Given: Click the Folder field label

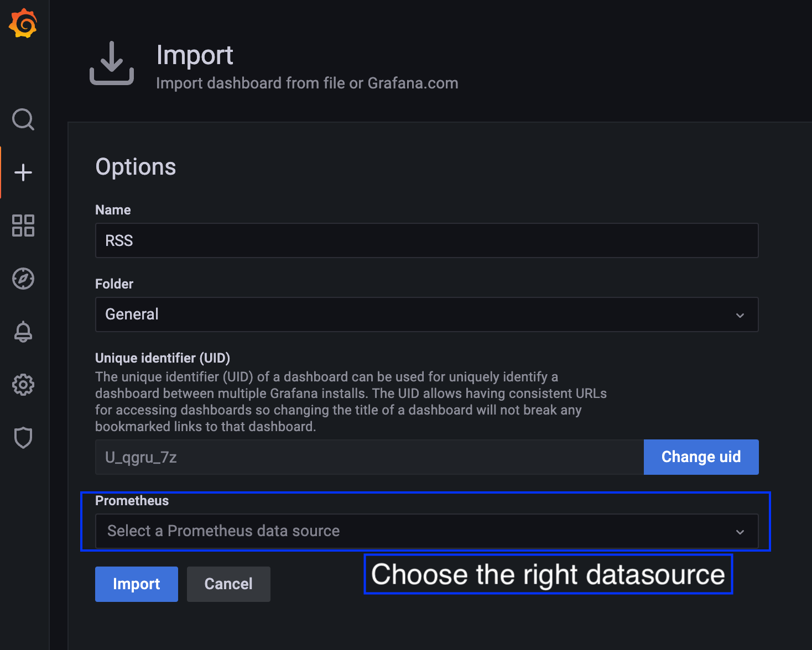Looking at the screenshot, I should point(114,284).
